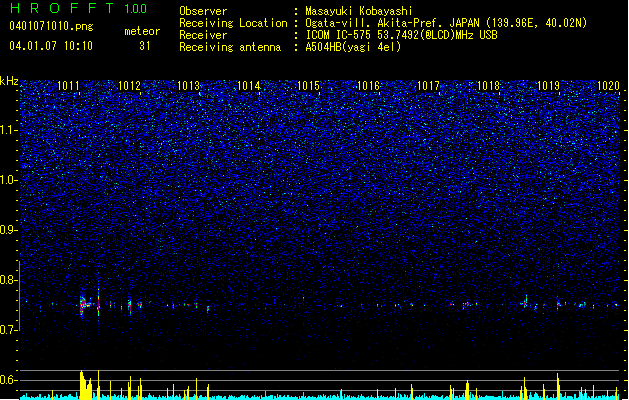Click the 0.8 kHz frequency label
The height and width of the screenshot is (400, 629).
[x=9, y=280]
